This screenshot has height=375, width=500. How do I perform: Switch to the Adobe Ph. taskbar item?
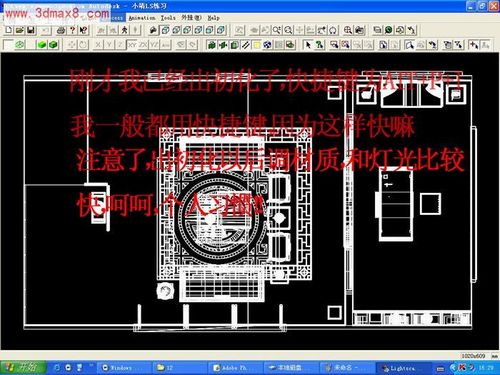tap(235, 368)
